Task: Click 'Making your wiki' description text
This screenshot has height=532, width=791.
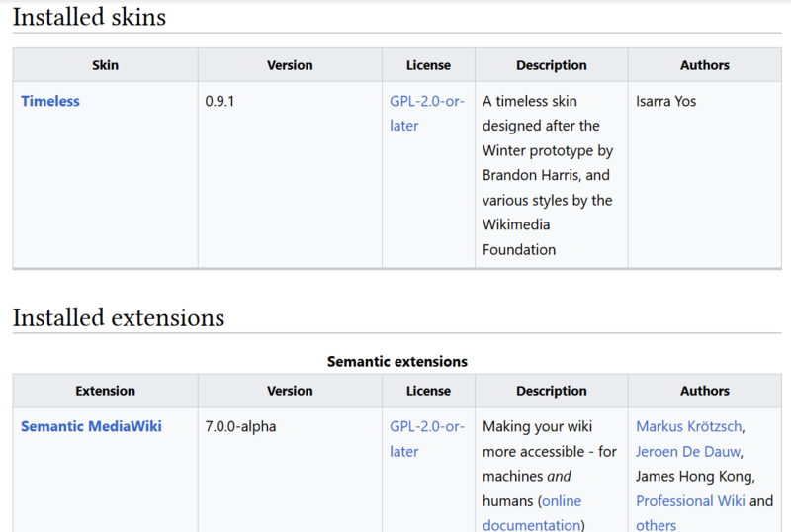Action: (537, 426)
